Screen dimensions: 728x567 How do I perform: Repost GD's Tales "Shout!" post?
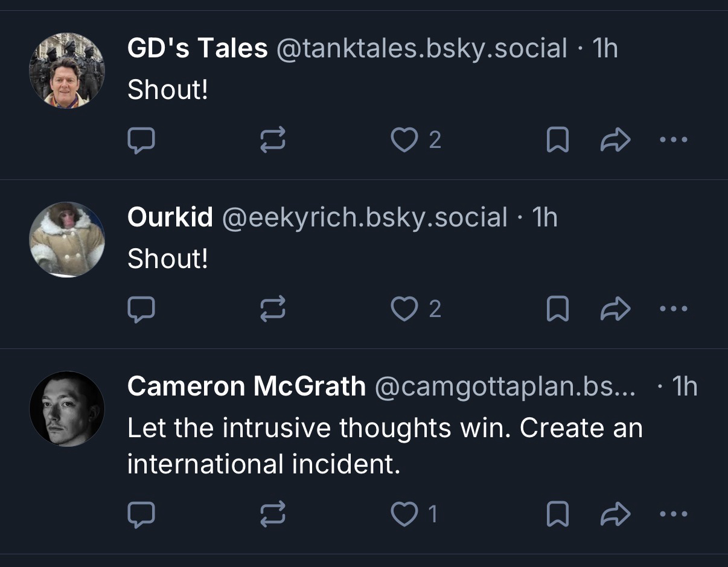pyautogui.click(x=272, y=140)
